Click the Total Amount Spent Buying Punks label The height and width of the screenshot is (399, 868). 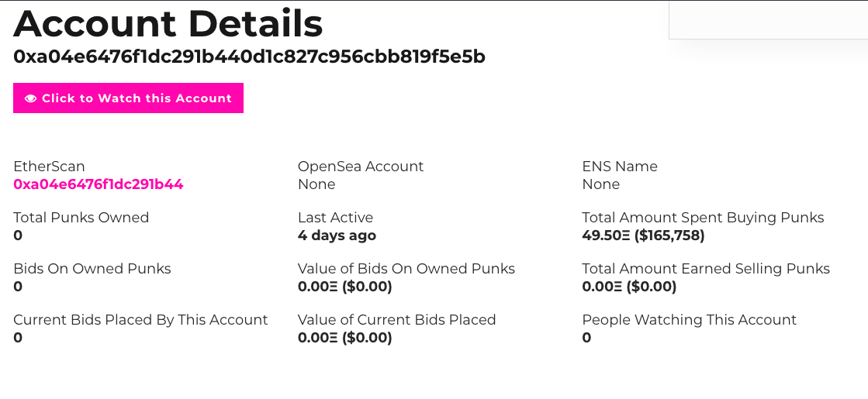pyautogui.click(x=703, y=218)
